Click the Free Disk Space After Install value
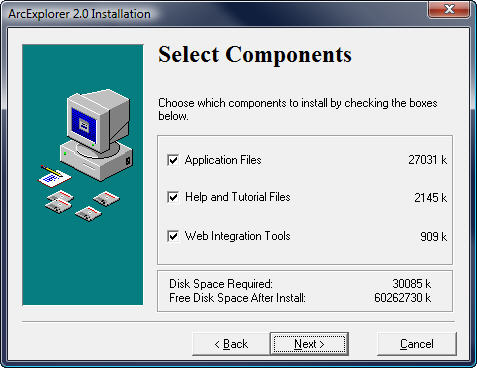The image size is (477, 368). pyautogui.click(x=403, y=298)
